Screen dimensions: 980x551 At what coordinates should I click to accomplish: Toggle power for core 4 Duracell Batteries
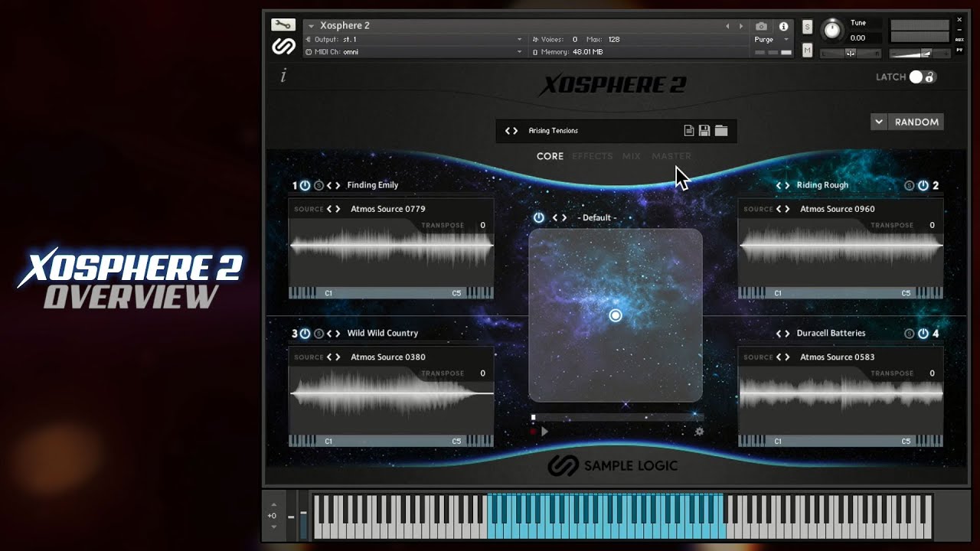pyautogui.click(x=923, y=334)
